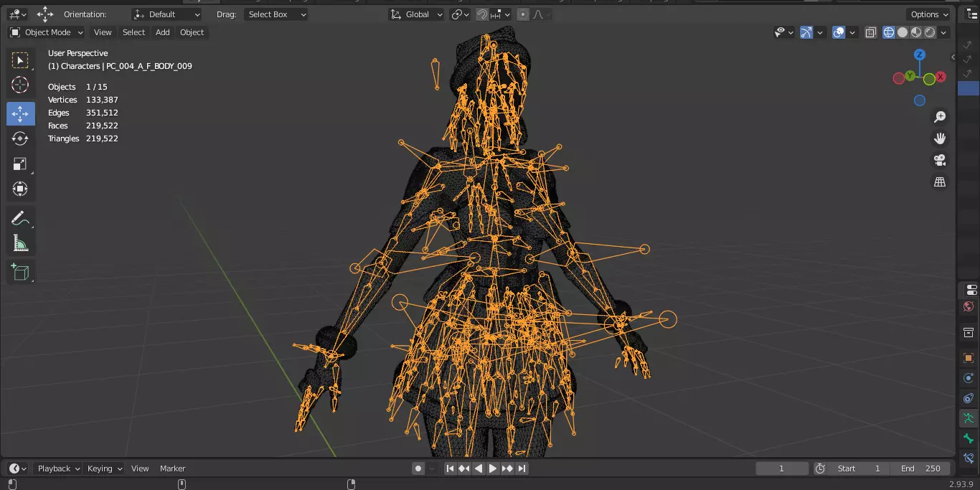Open the Add menu
Viewport: 980px width, 490px height.
click(x=163, y=32)
